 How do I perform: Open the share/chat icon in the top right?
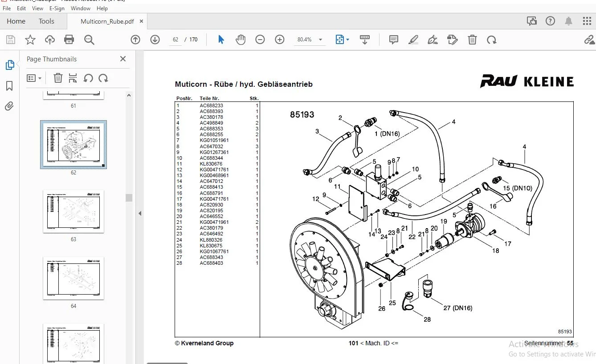coord(531,21)
